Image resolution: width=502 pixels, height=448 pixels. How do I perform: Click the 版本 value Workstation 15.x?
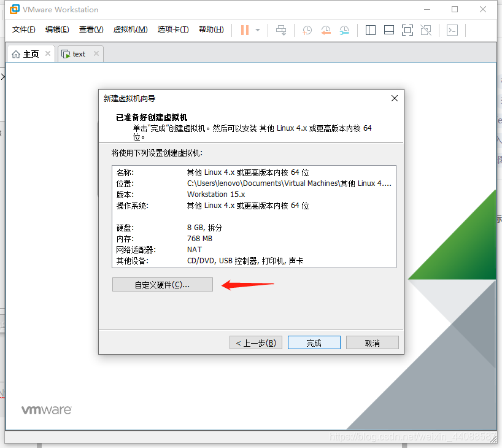216,195
